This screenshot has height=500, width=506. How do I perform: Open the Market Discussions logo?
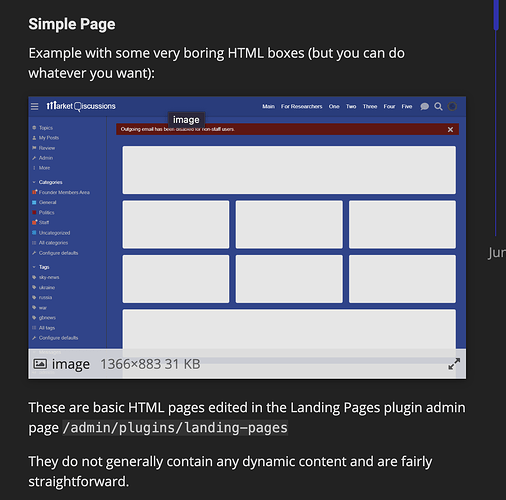click(81, 106)
